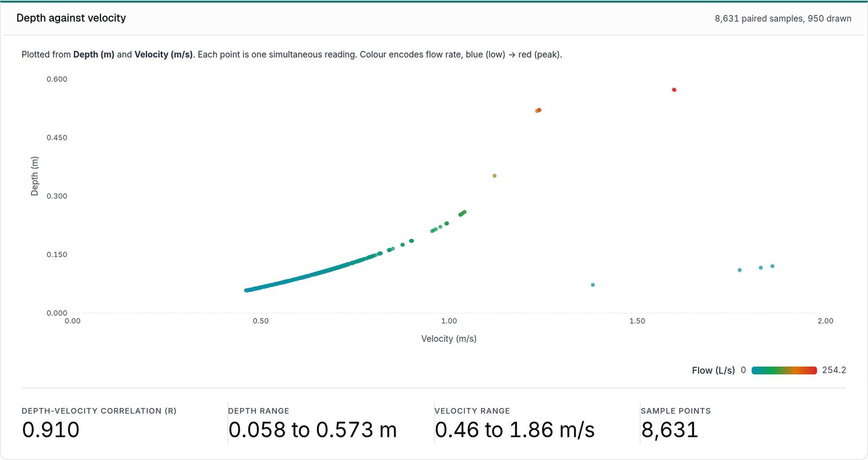This screenshot has width=868, height=460.
Task: Click the "DEPTH-VELOCITY CORRELATION (R)" label
Action: point(99,411)
